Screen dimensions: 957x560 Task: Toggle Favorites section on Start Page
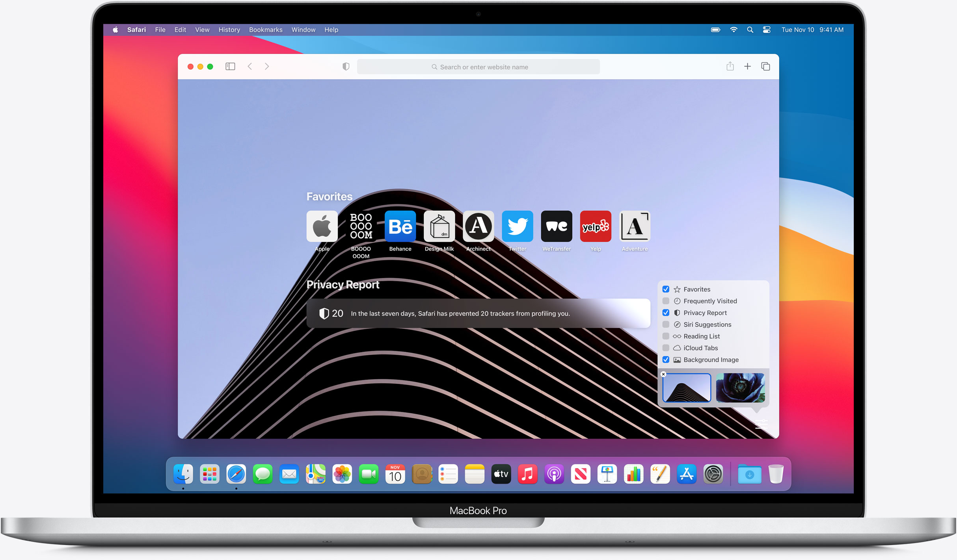[667, 289]
